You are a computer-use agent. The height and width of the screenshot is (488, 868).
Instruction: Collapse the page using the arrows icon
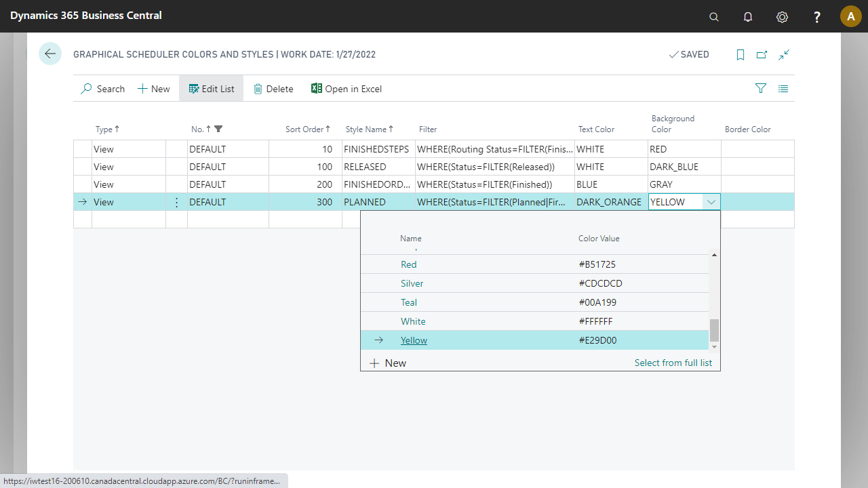pyautogui.click(x=784, y=55)
